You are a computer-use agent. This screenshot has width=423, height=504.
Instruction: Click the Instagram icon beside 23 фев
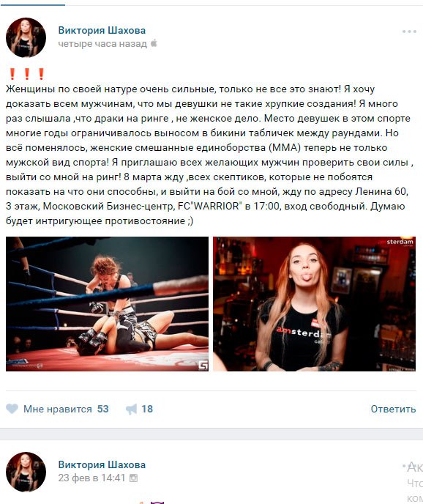click(133, 478)
